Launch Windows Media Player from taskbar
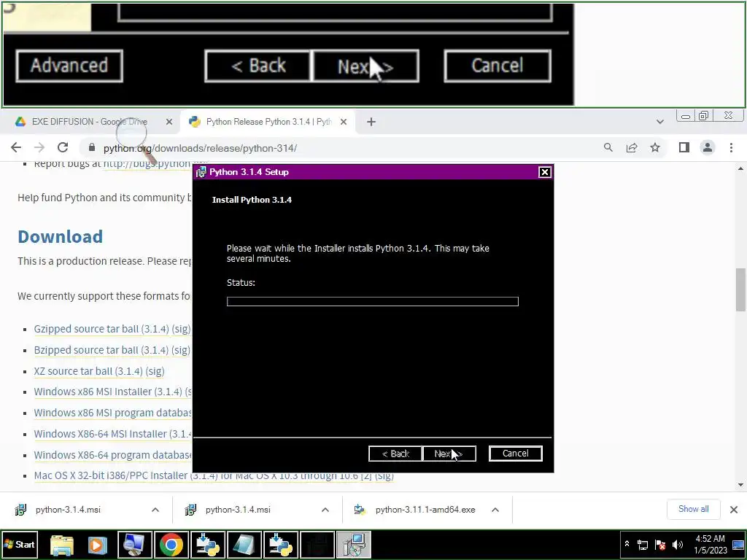 (98, 544)
